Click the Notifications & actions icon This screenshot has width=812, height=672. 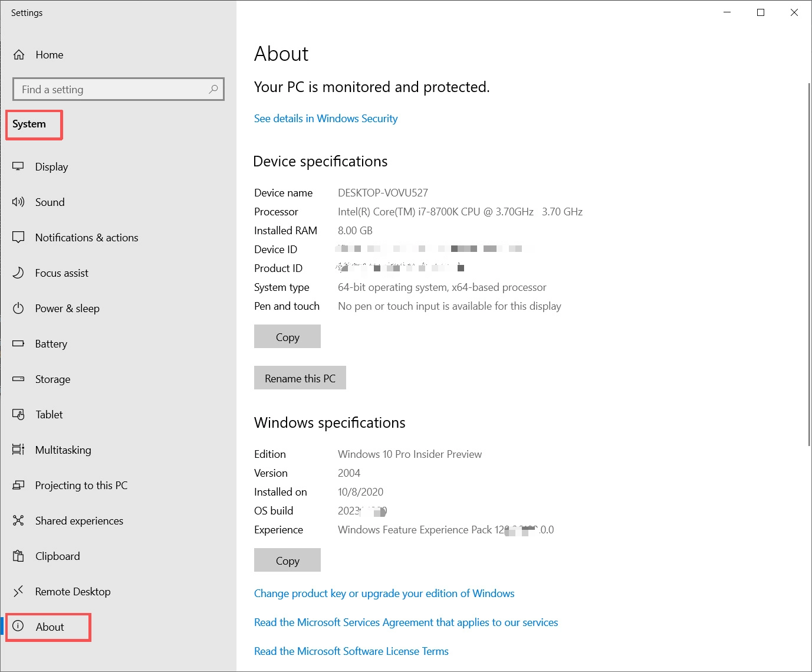[x=18, y=237]
